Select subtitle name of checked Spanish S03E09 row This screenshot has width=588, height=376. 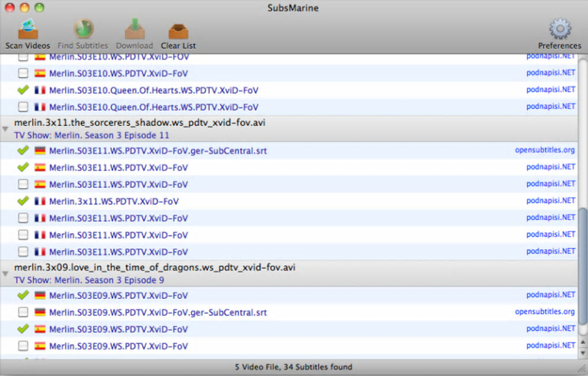[119, 329]
